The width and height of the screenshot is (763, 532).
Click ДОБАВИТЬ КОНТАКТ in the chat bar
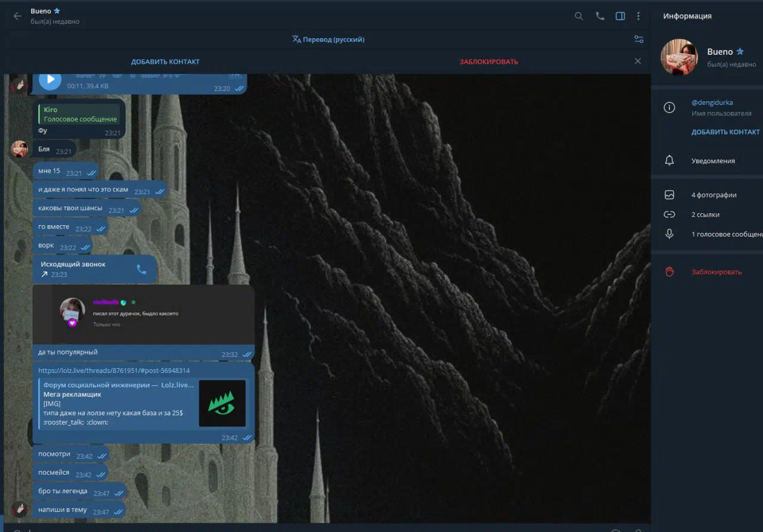[x=165, y=62]
